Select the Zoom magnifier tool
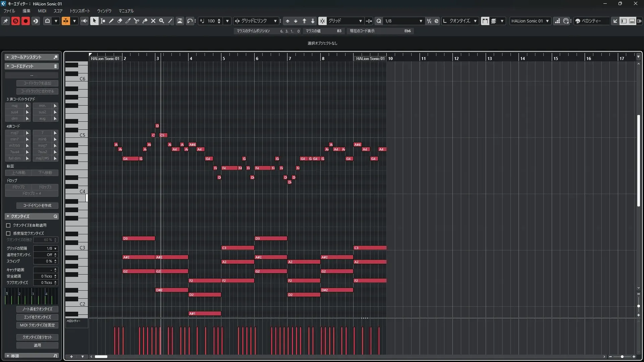Image resolution: width=644 pixels, height=362 pixels. [x=162, y=21]
